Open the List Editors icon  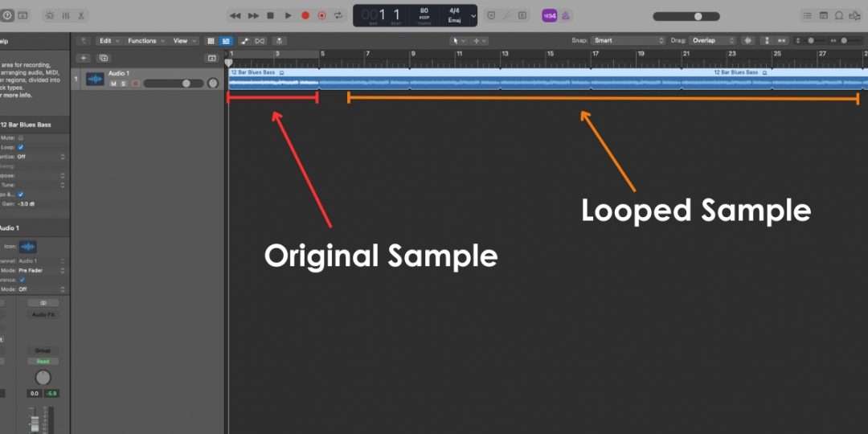[x=808, y=15]
